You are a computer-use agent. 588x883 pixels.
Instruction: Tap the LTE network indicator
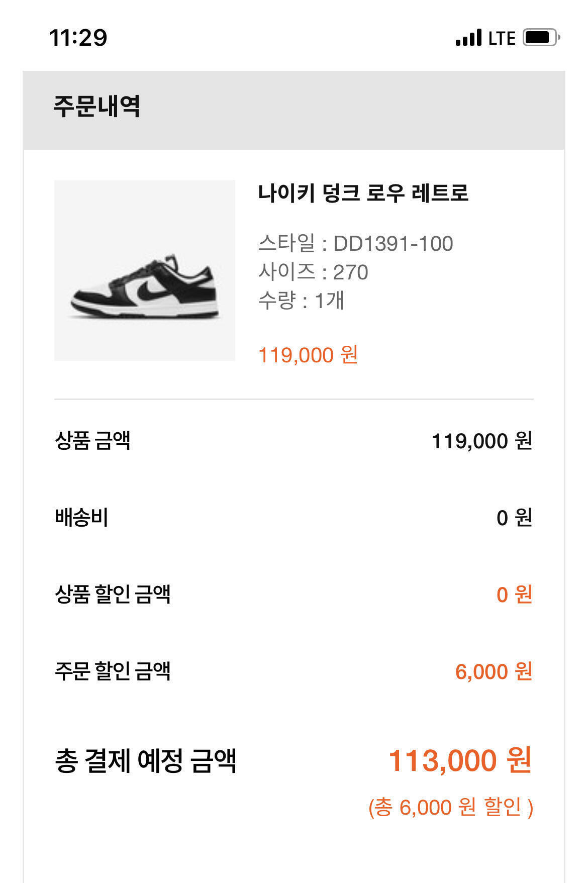[x=502, y=38]
